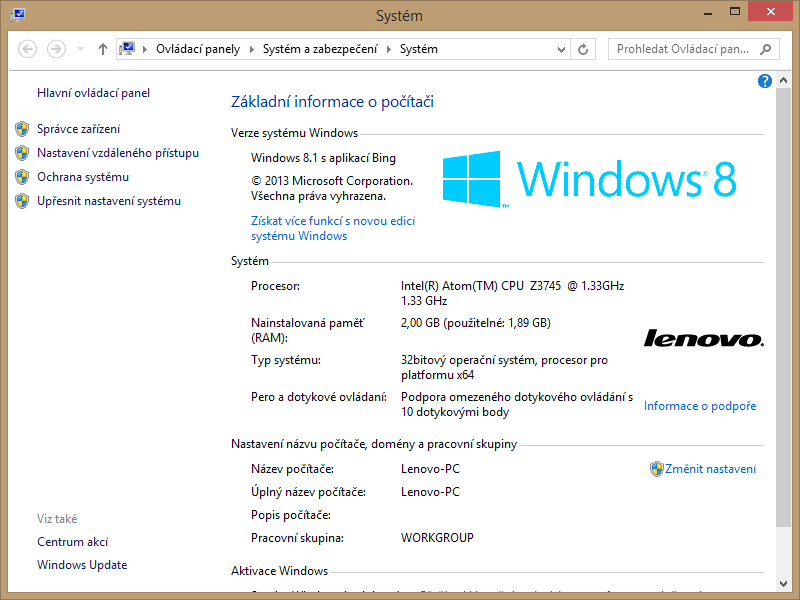
Task: Click the shield icon beside Správce zařízení
Action: (x=22, y=129)
